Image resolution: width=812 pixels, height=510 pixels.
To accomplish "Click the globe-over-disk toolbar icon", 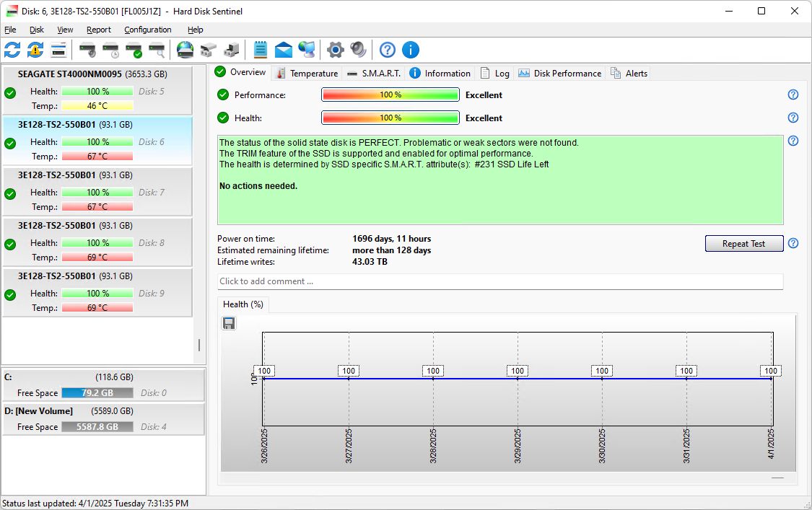I will pos(185,50).
